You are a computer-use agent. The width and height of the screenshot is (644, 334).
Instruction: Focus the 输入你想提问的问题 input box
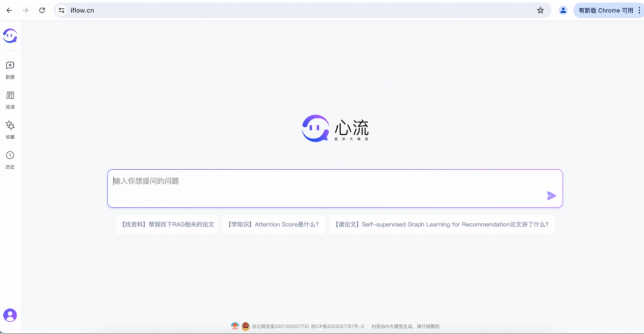[335, 189]
